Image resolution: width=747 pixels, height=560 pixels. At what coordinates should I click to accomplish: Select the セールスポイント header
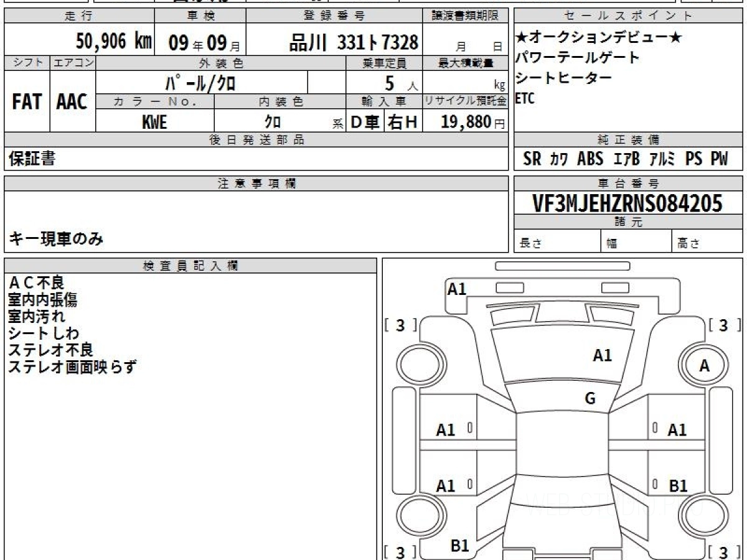(x=628, y=16)
